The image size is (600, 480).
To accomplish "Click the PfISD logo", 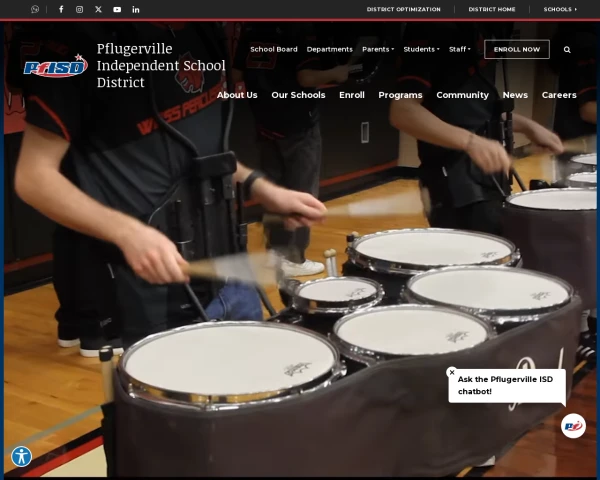I will point(56,65).
